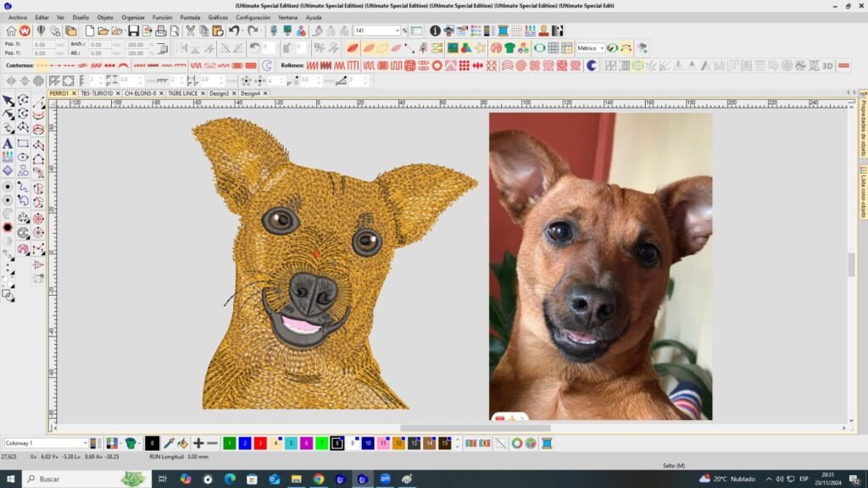The image size is (868, 488).
Task: Click the Print icon in toolbar
Action: 161,30
